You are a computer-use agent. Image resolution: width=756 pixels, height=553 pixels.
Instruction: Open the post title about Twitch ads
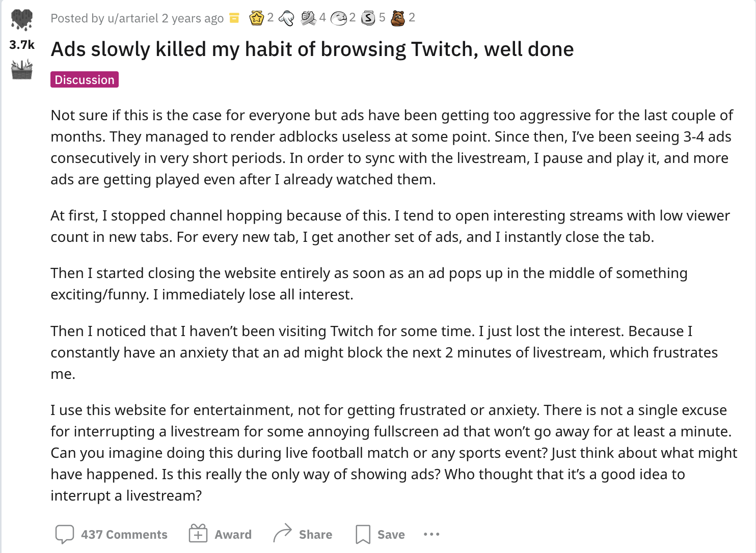coord(312,49)
